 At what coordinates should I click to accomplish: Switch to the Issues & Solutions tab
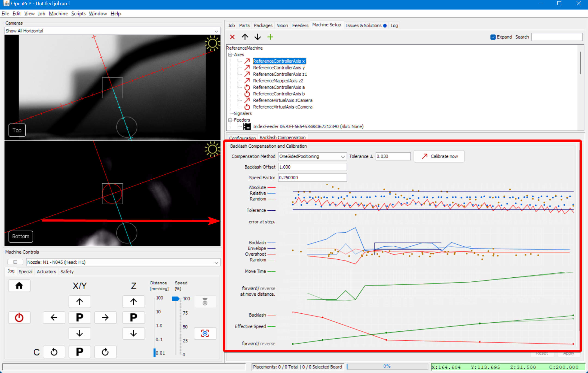click(x=365, y=25)
